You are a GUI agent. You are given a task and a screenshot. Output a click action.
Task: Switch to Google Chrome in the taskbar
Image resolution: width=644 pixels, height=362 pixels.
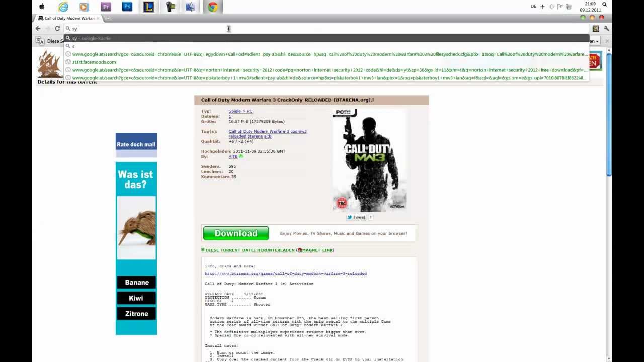pyautogui.click(x=213, y=7)
